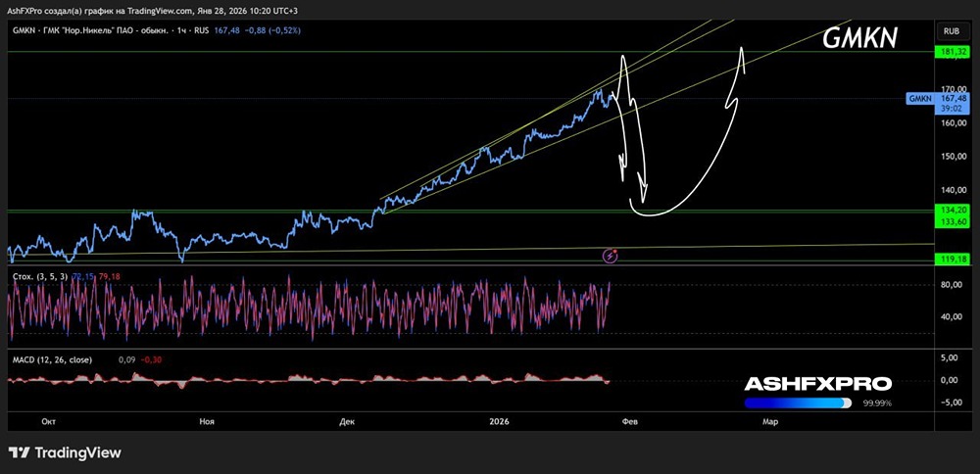Click the 170,00 price axis label
This screenshot has height=474, width=980.
[x=954, y=89]
